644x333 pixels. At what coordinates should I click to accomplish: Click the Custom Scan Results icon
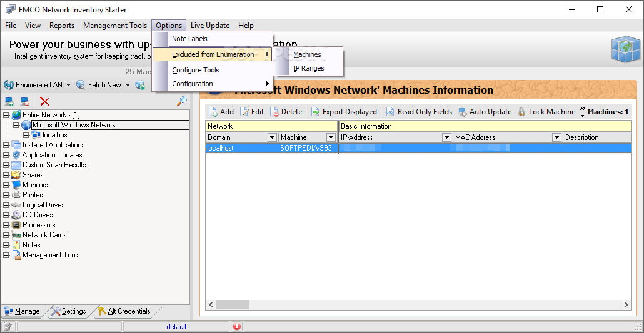(16, 165)
